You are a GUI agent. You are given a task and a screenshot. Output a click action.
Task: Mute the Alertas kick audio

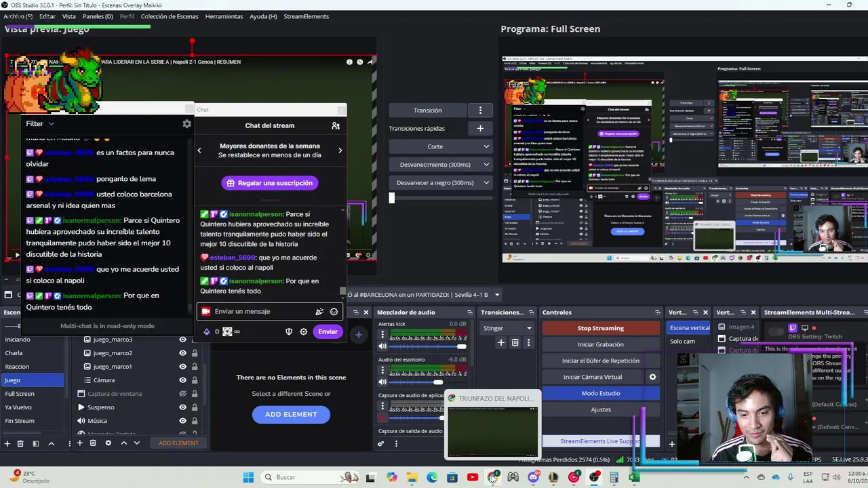pos(382,346)
